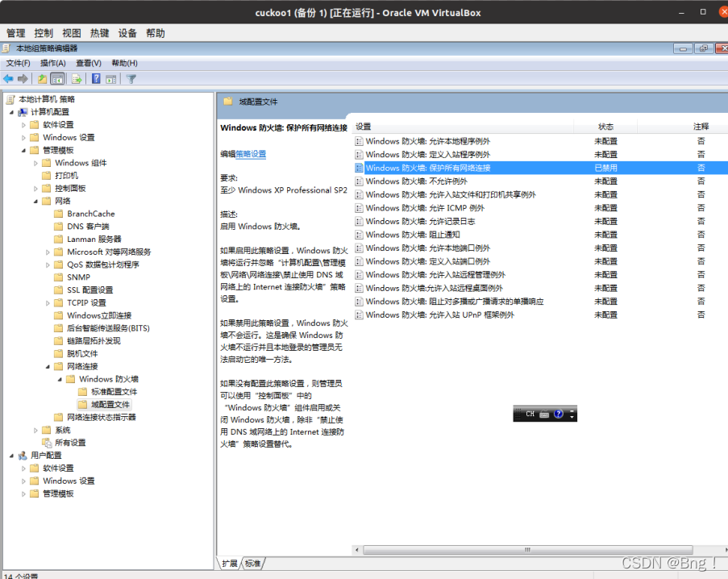Image resolution: width=728 pixels, height=579 pixels.
Task: Open the Help toolbar icon
Action: [96, 79]
